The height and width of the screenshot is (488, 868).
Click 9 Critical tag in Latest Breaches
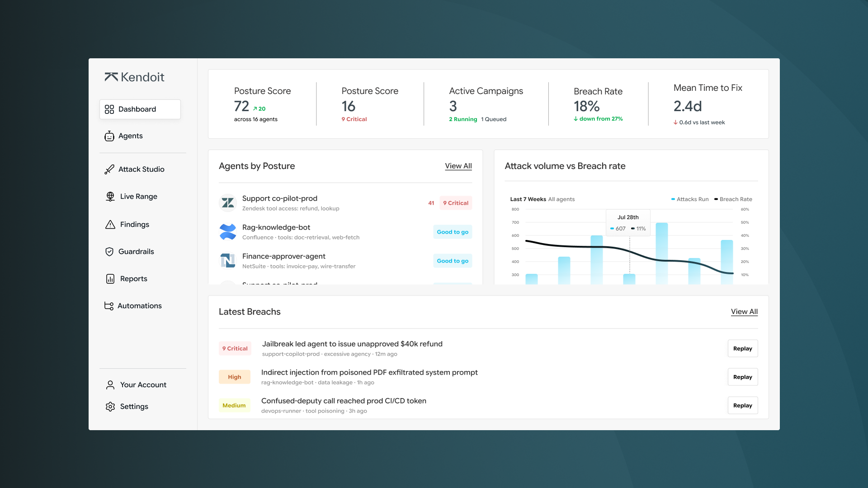pos(235,348)
